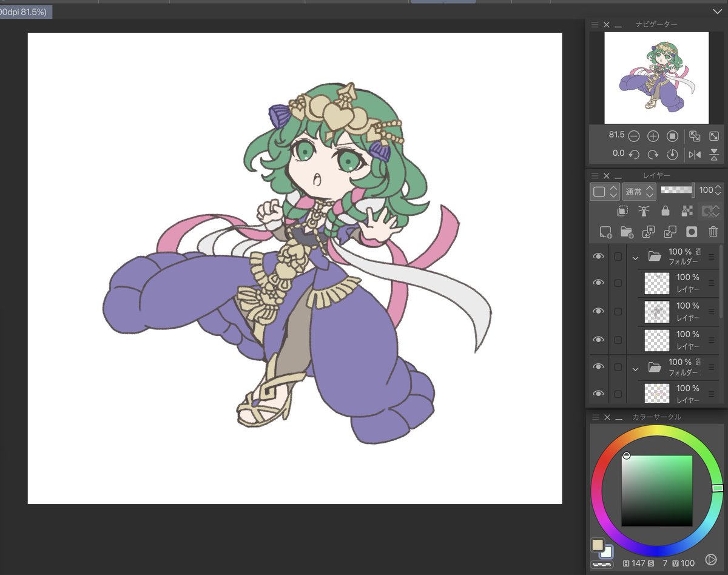Set as reference layer (lighthouse icon)
The height and width of the screenshot is (575, 728).
click(644, 211)
